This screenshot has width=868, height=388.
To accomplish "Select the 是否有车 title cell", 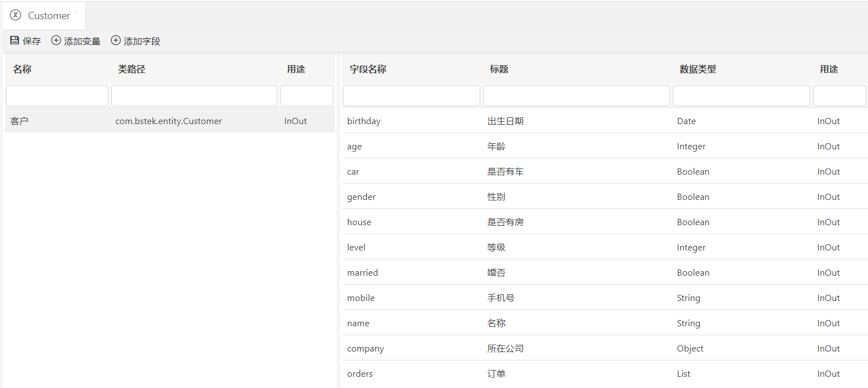I will (505, 172).
